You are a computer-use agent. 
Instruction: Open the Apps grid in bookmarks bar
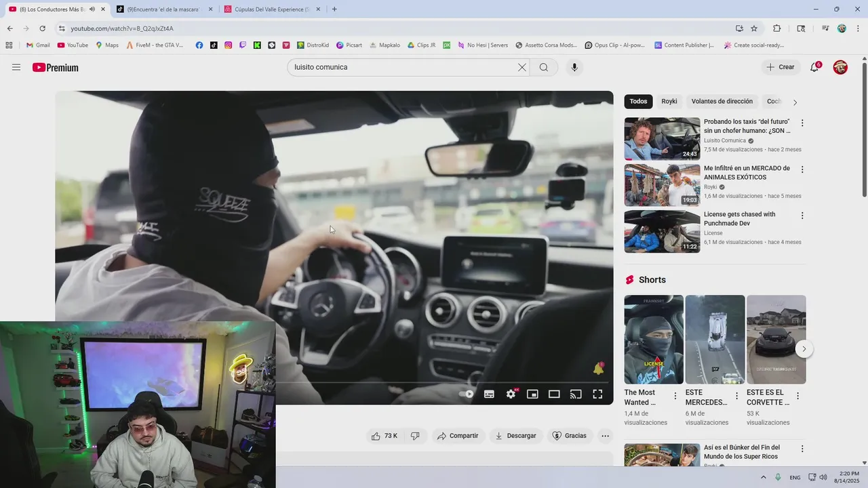(9, 45)
